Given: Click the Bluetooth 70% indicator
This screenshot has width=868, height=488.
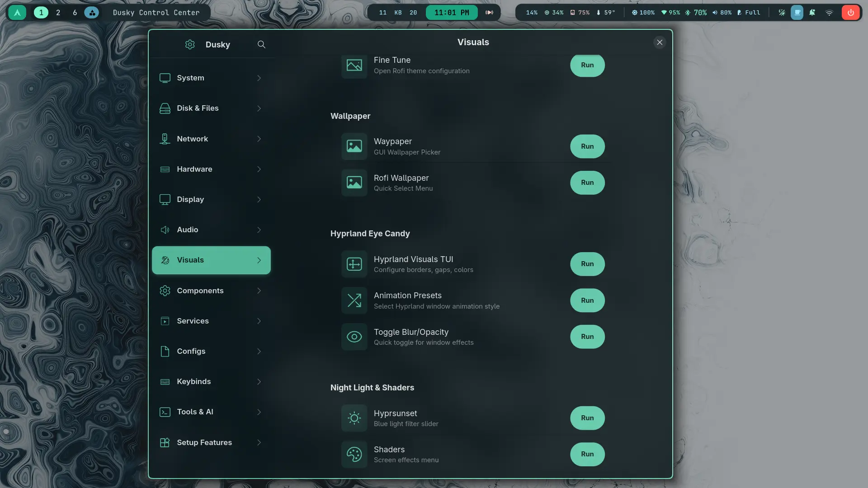Looking at the screenshot, I should [x=696, y=13].
